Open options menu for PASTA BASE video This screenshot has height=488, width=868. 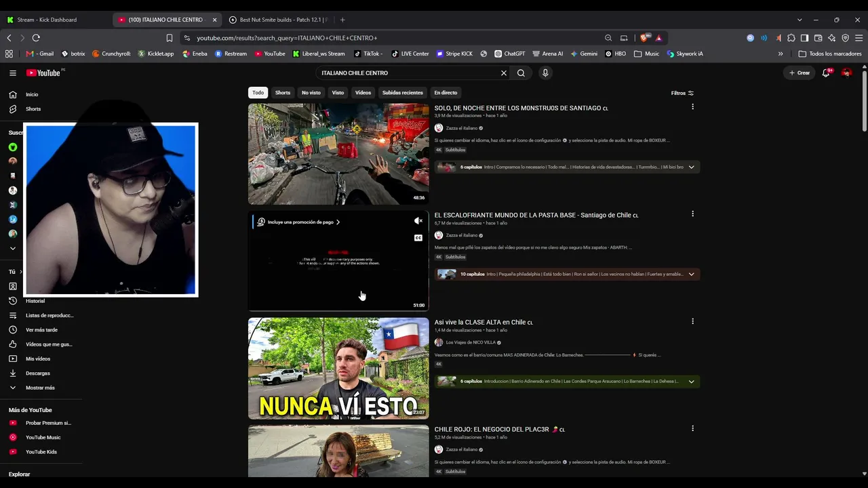692,213
